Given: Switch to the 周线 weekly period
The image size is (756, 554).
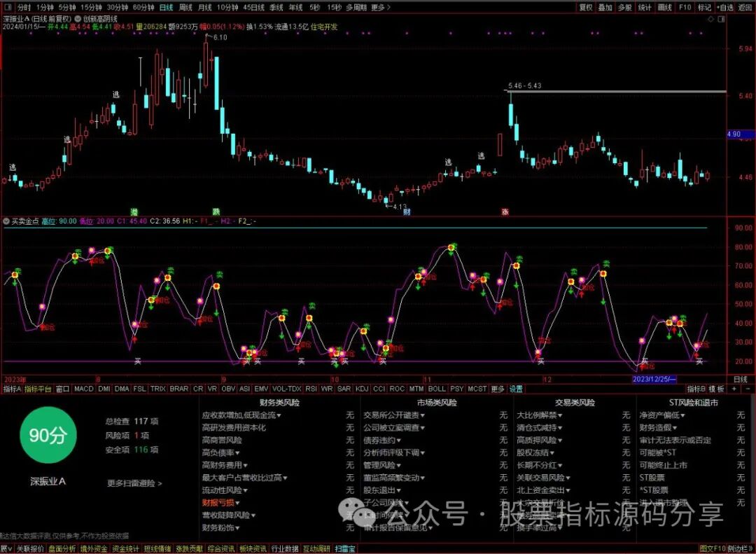Looking at the screenshot, I should click(185, 7).
